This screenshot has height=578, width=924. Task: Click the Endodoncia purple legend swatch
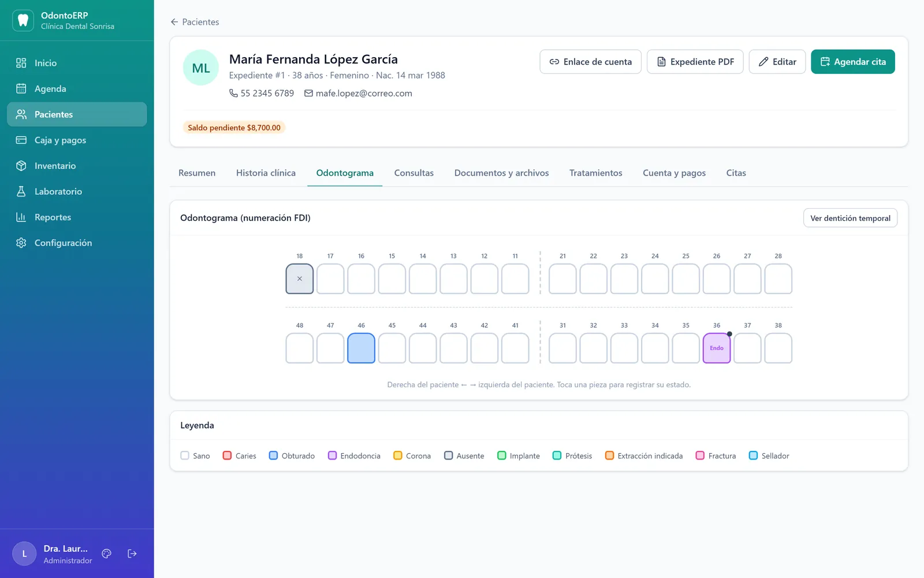coord(333,455)
